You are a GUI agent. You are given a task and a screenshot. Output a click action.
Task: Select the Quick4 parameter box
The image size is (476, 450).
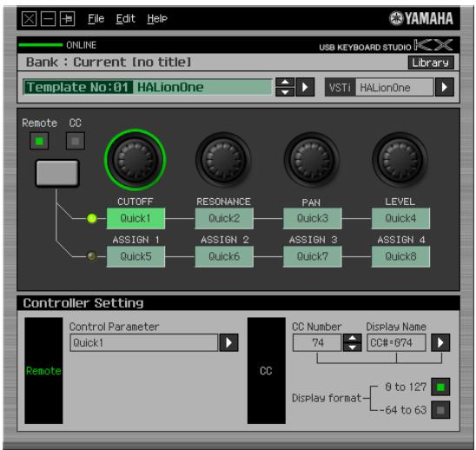click(x=400, y=218)
